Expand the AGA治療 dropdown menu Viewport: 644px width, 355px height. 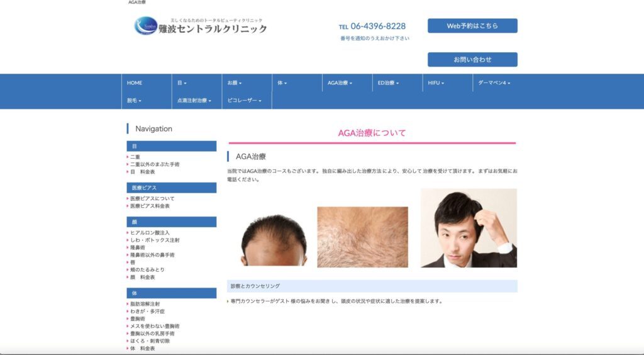pos(340,83)
